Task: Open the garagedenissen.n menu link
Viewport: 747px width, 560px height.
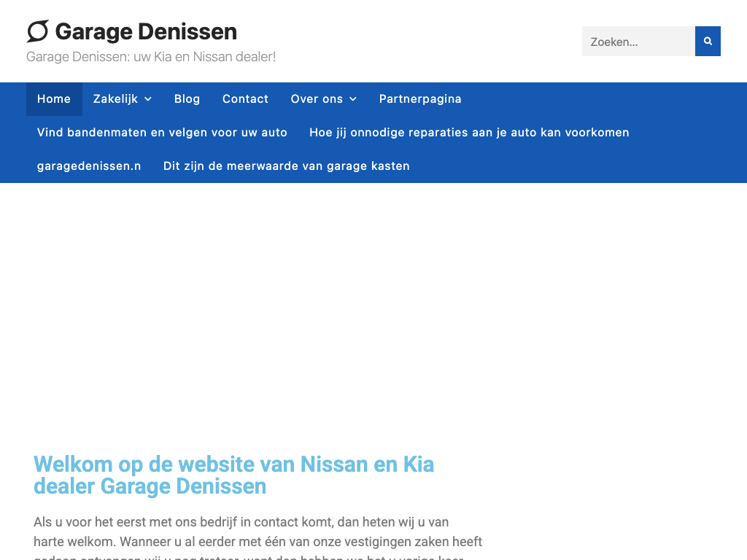Action: tap(89, 166)
